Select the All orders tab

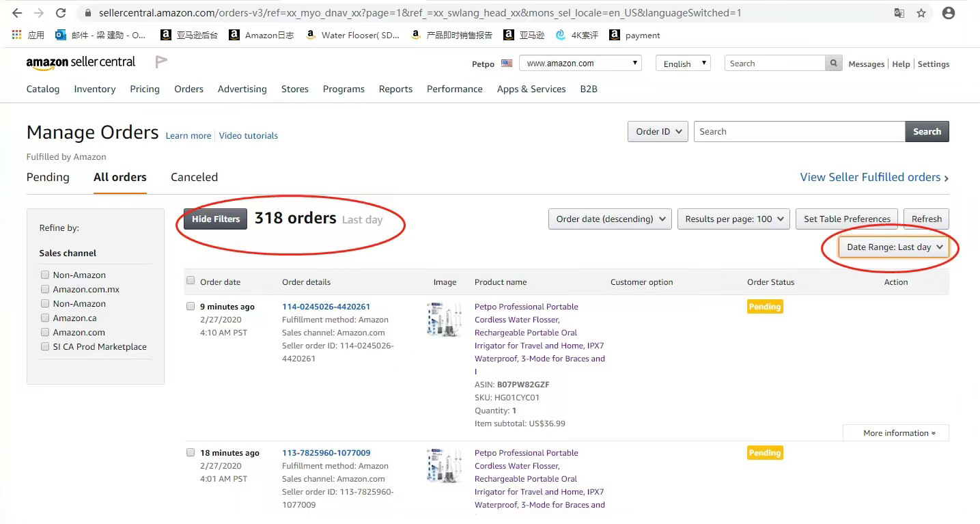coord(120,177)
